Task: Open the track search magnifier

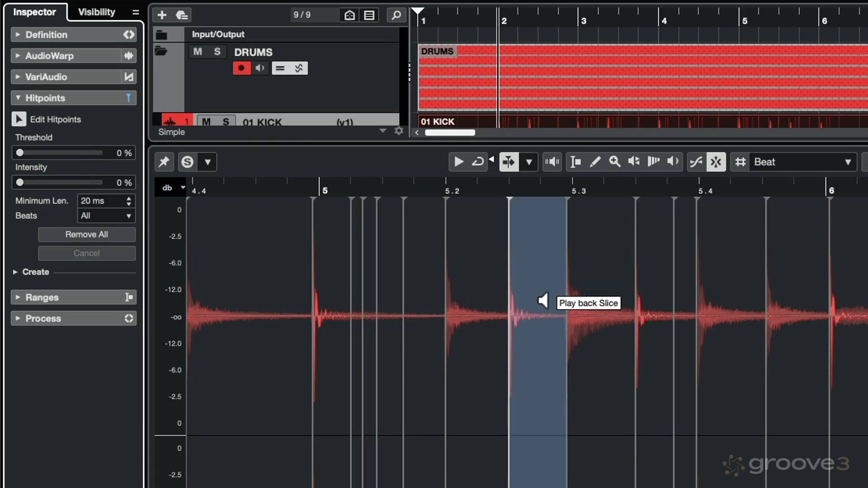Action: tap(396, 15)
